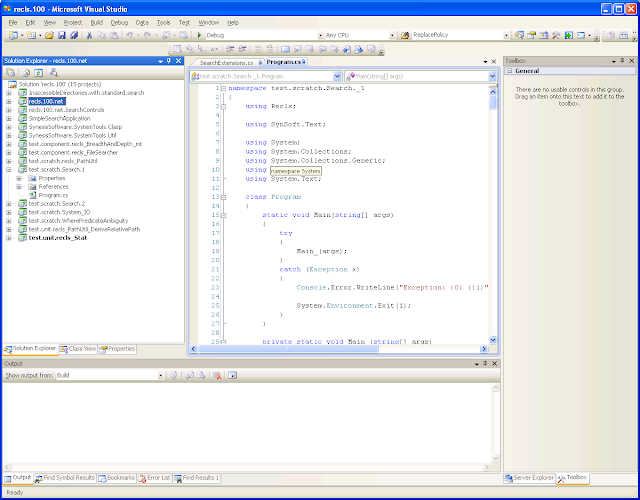Select the SimpleSearchApplication project
Screen dimensions: 640x500
pyautogui.click(x=59, y=119)
